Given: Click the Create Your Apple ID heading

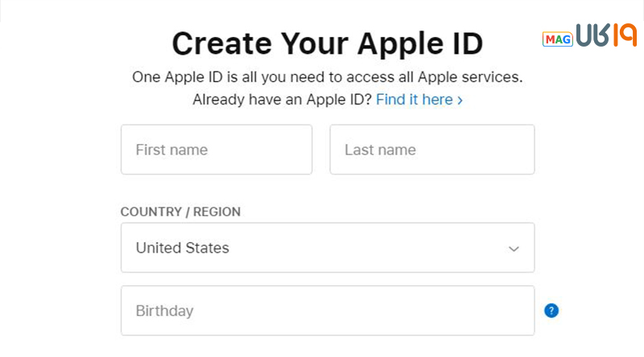Looking at the screenshot, I should (x=327, y=43).
